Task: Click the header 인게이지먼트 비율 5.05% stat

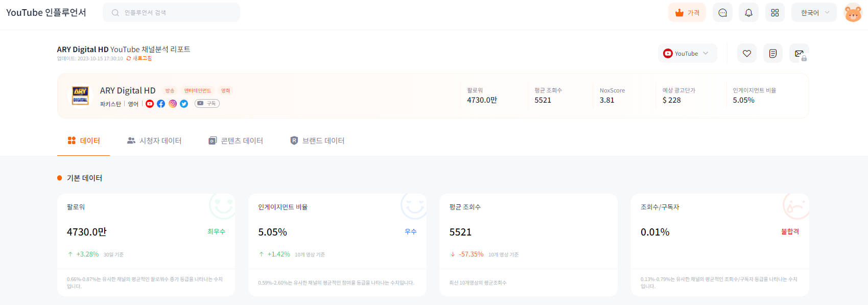Action: pos(754,96)
